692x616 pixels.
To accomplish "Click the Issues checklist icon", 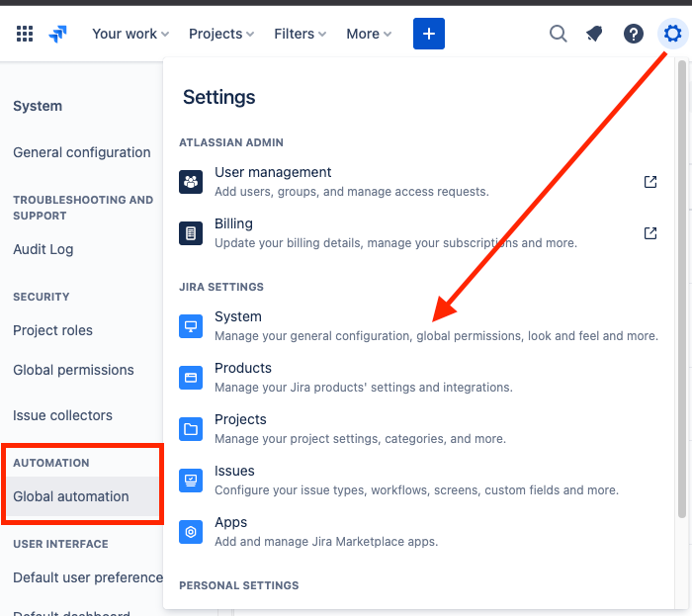I will point(191,481).
